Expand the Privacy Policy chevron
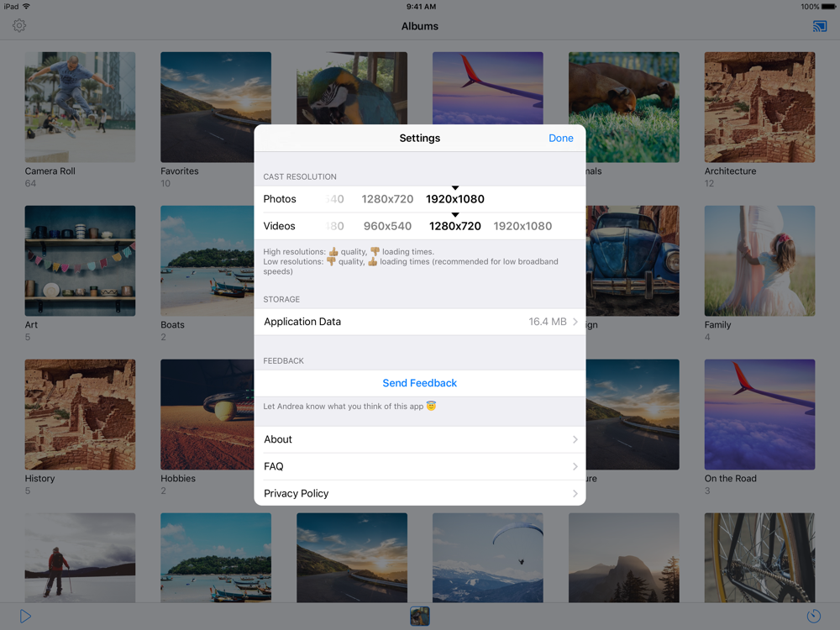Image resolution: width=840 pixels, height=630 pixels. coord(575,493)
